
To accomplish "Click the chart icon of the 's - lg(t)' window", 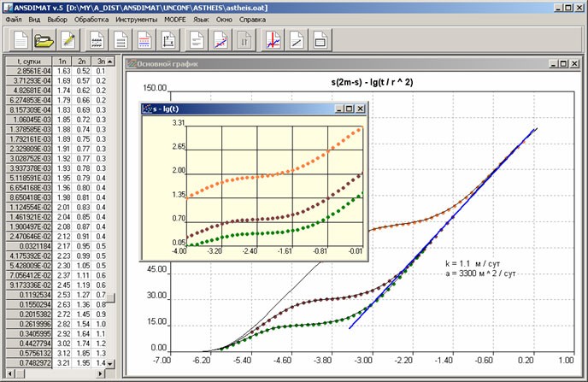I will click(x=147, y=109).
